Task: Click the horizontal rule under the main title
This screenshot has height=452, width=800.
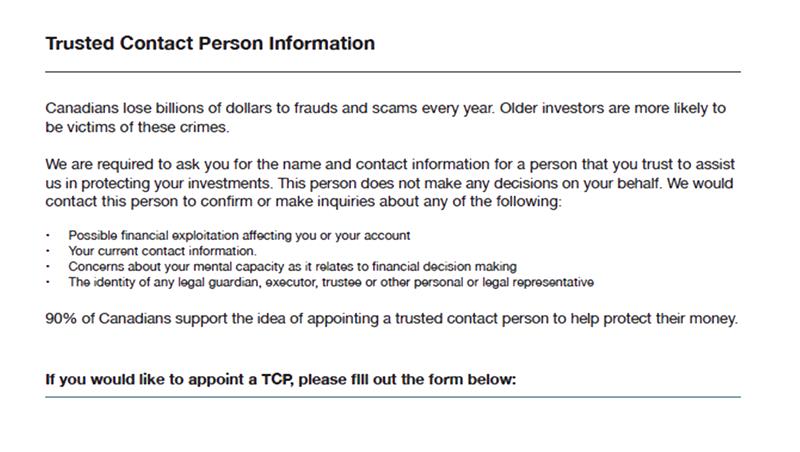Action: point(393,72)
